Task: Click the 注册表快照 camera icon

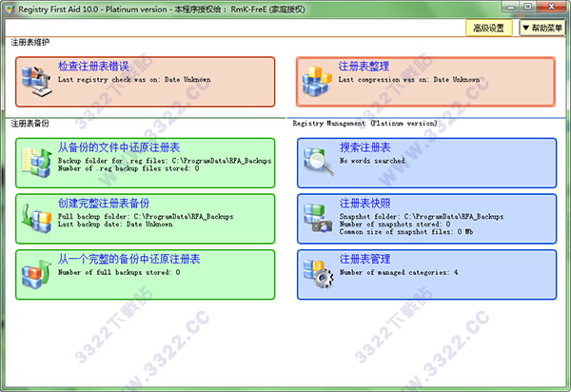Action: pyautogui.click(x=319, y=219)
